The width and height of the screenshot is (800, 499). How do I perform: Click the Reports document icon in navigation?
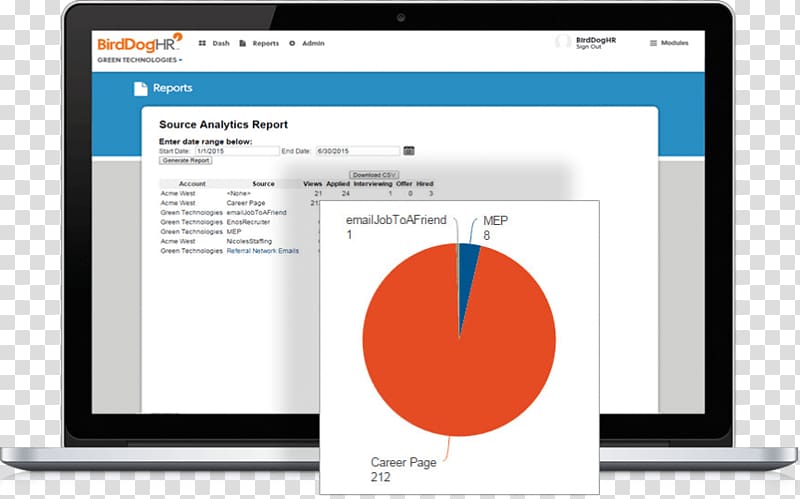point(243,43)
